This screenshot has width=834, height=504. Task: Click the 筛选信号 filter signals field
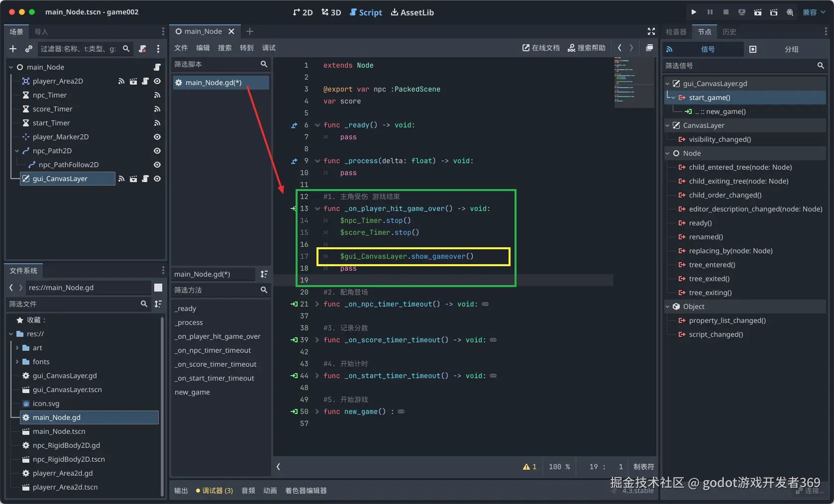pyautogui.click(x=744, y=66)
